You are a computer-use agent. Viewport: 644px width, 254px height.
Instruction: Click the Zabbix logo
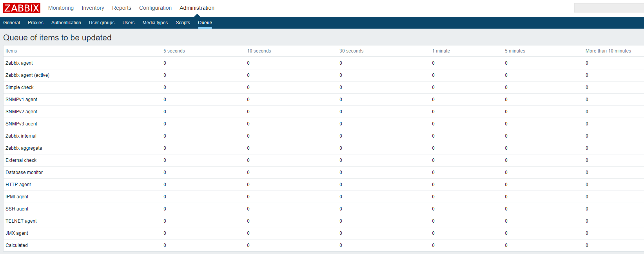pyautogui.click(x=22, y=8)
